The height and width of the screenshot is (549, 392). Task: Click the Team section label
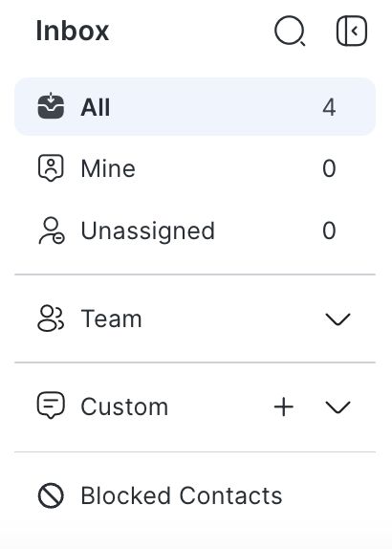click(x=111, y=318)
